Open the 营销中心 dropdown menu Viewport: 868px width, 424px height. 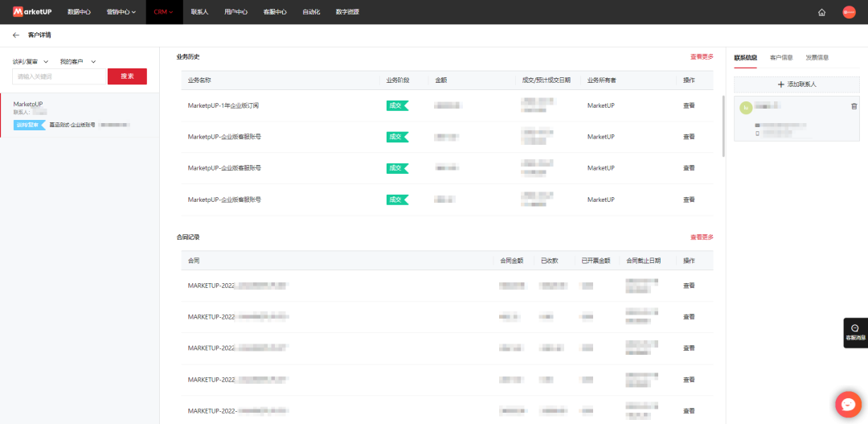(121, 11)
